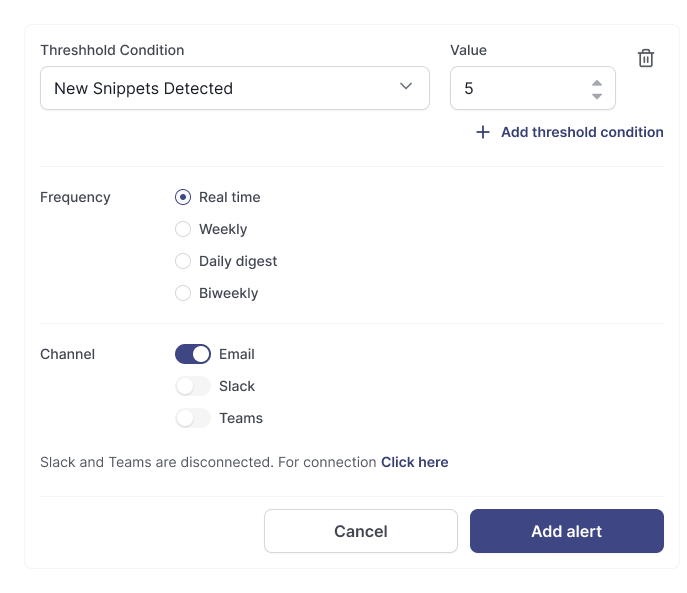The width and height of the screenshot is (687, 593).
Task: Delete the threshold condition with trash icon
Action: pyautogui.click(x=646, y=58)
